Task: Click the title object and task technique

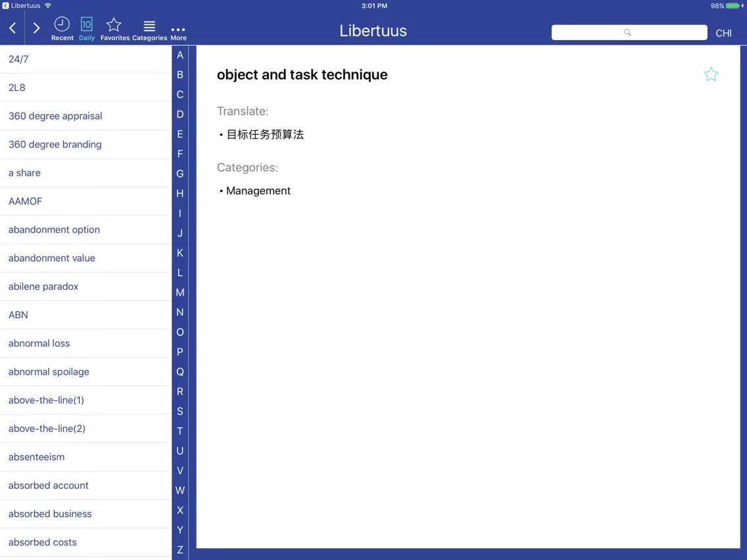Action: 302,75
